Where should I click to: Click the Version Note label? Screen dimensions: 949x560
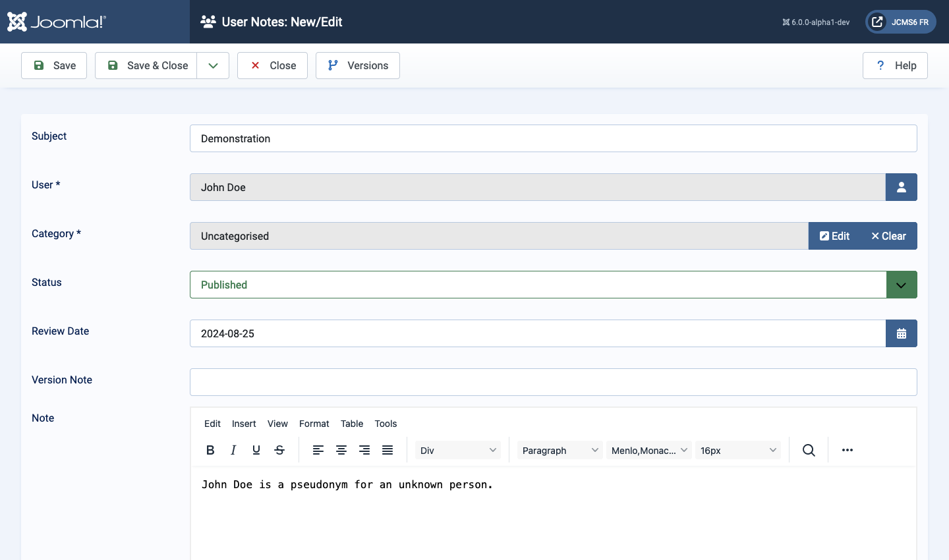point(62,379)
